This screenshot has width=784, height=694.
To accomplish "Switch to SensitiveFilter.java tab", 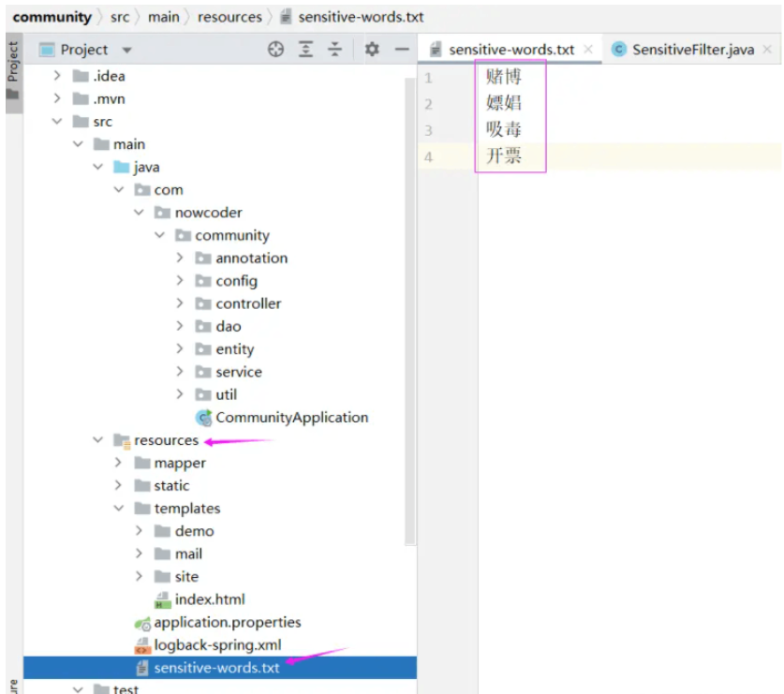I will coord(692,50).
